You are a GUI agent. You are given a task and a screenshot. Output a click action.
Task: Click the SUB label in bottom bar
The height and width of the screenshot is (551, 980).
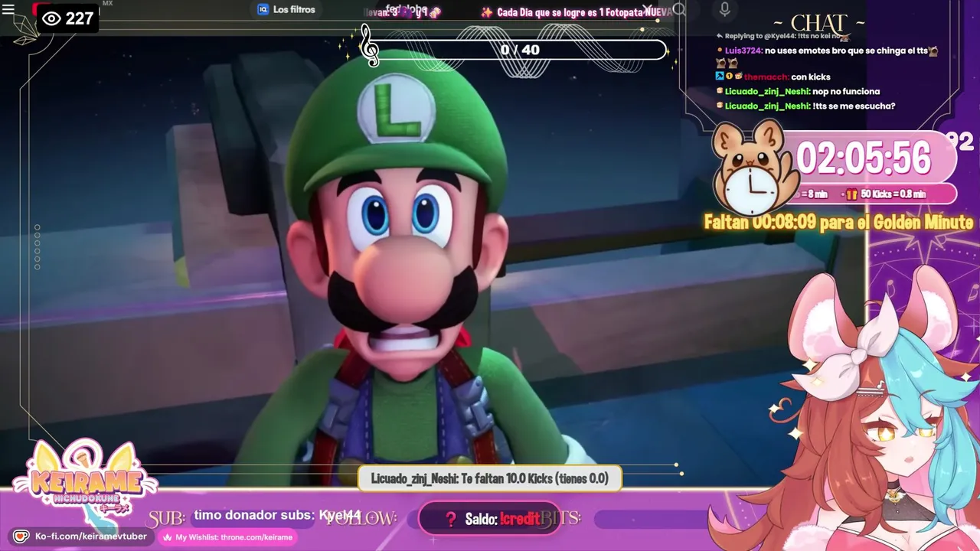click(x=166, y=519)
